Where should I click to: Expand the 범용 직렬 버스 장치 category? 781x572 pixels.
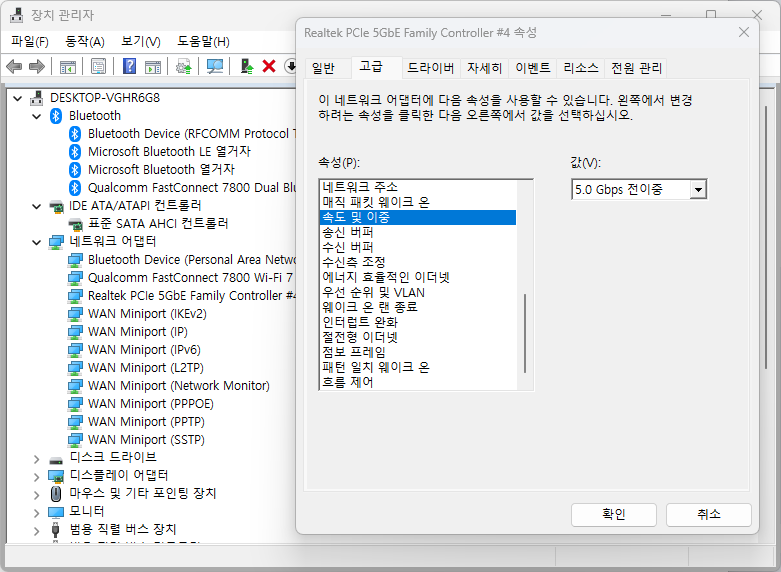(36, 531)
